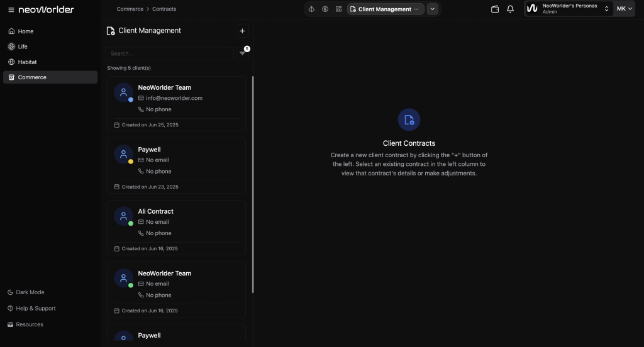
Task: Open the client filter button
Action: [242, 53]
